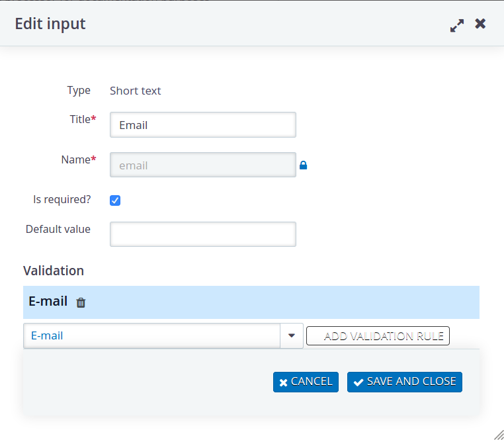504x440 pixels.
Task: Click the dialog resize handle corner
Action: point(499,435)
